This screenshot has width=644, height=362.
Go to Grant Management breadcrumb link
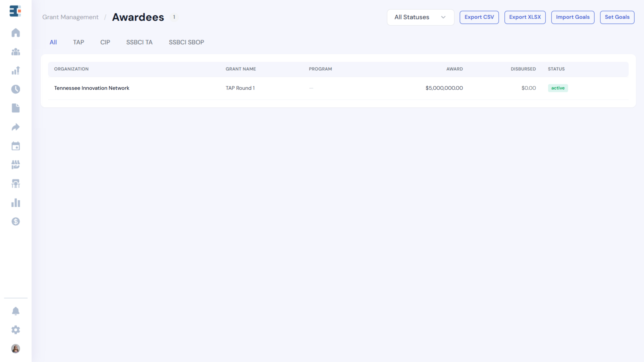pos(70,17)
